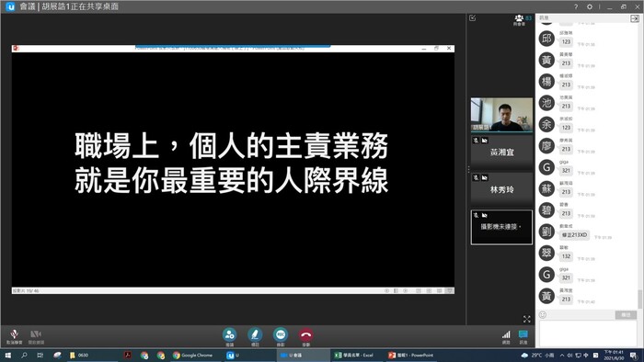Expand video area to fullscreen icon
Screen dimensions: 644x362
click(x=527, y=319)
